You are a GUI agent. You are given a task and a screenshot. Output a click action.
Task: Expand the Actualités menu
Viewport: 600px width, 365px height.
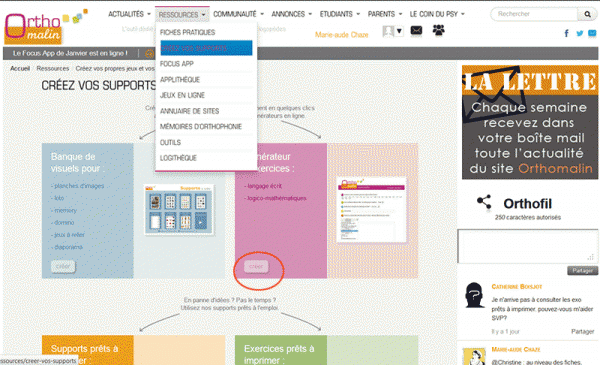(129, 14)
